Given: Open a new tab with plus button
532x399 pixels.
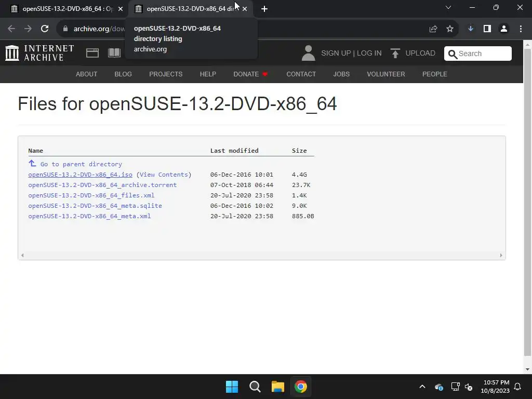Looking at the screenshot, I should [x=264, y=9].
